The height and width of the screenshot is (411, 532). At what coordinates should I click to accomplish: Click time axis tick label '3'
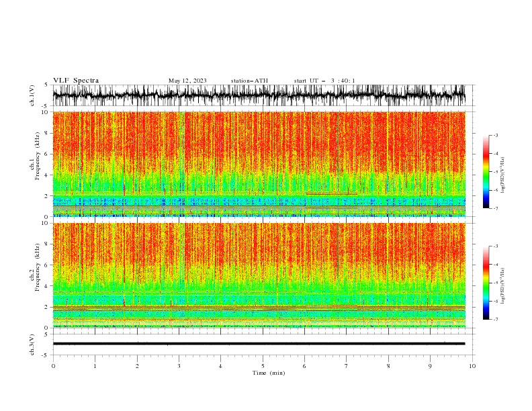pos(179,366)
